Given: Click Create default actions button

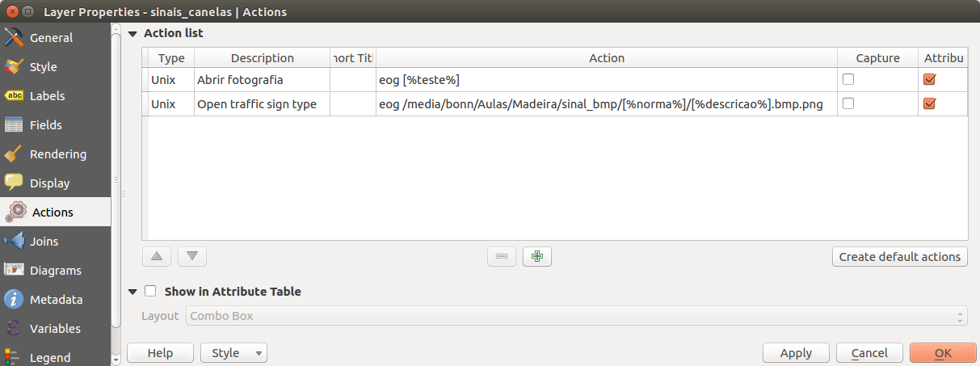Looking at the screenshot, I should tap(899, 257).
